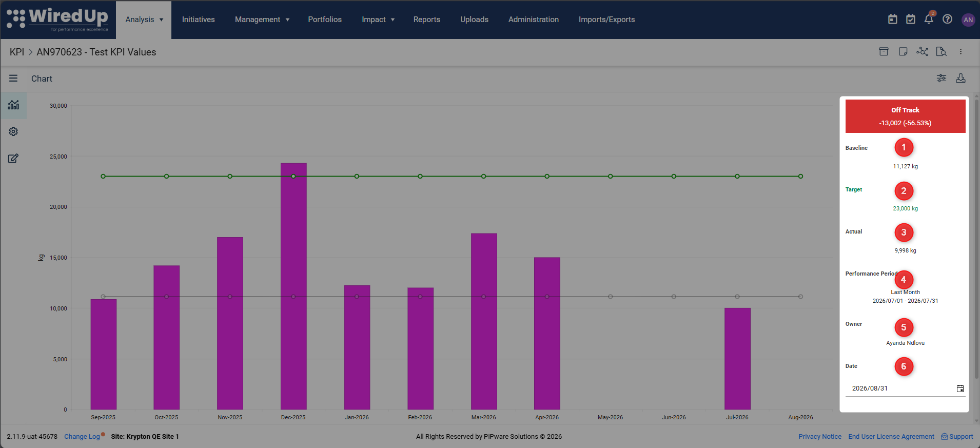Open Uploads page

(474, 20)
